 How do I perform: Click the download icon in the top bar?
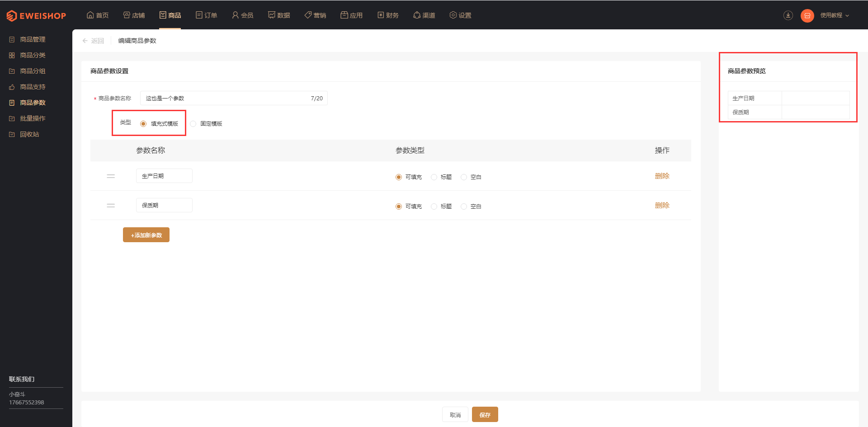[788, 15]
